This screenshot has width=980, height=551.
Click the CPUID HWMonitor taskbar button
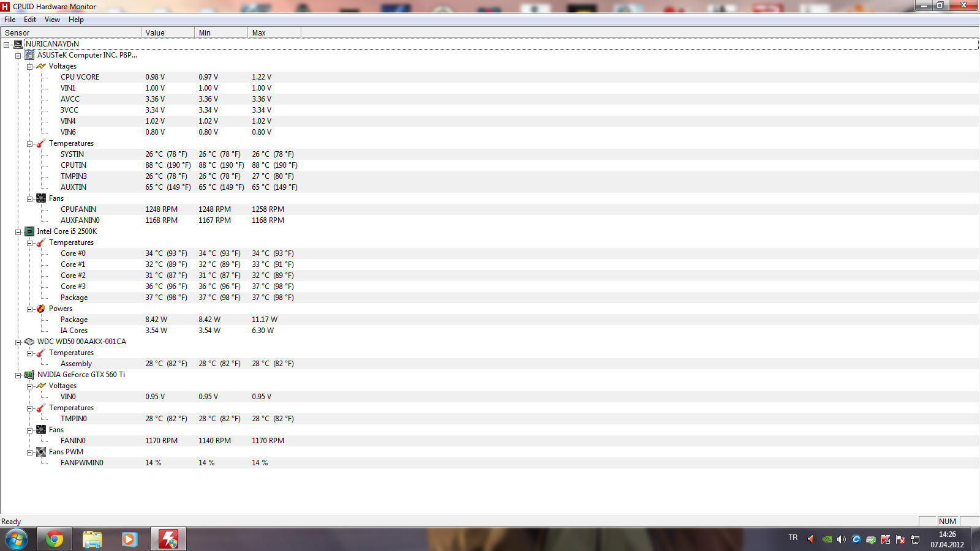[x=168, y=539]
